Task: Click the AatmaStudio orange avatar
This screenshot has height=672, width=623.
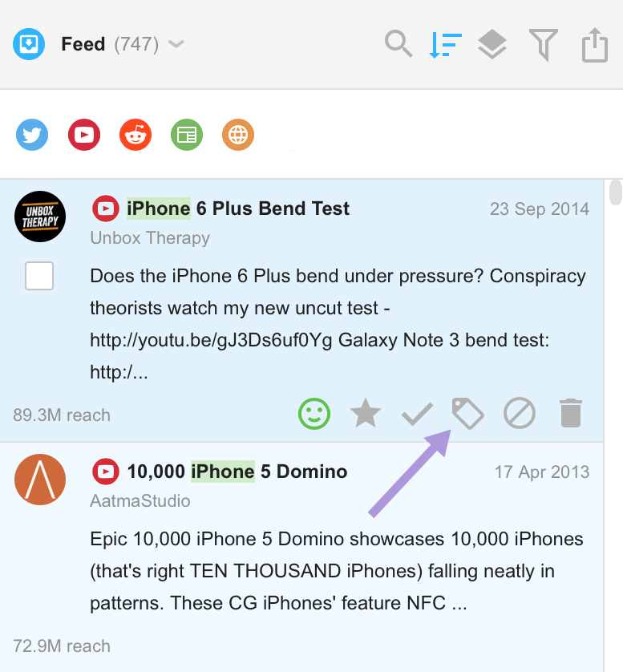Action: click(40, 480)
